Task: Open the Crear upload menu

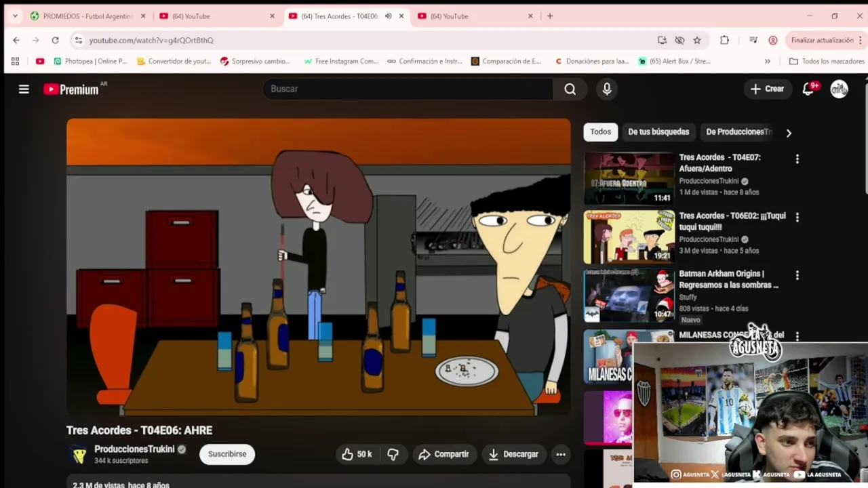Action: (767, 89)
